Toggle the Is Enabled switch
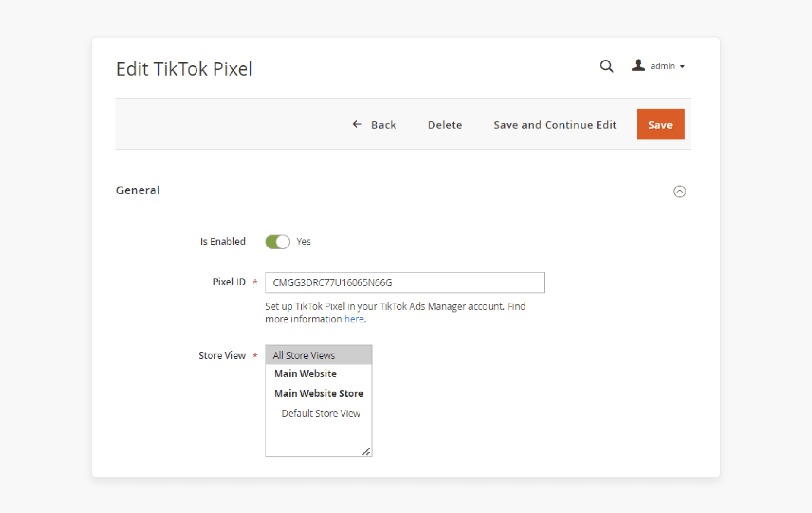Viewport: 812px width, 513px height. [277, 242]
